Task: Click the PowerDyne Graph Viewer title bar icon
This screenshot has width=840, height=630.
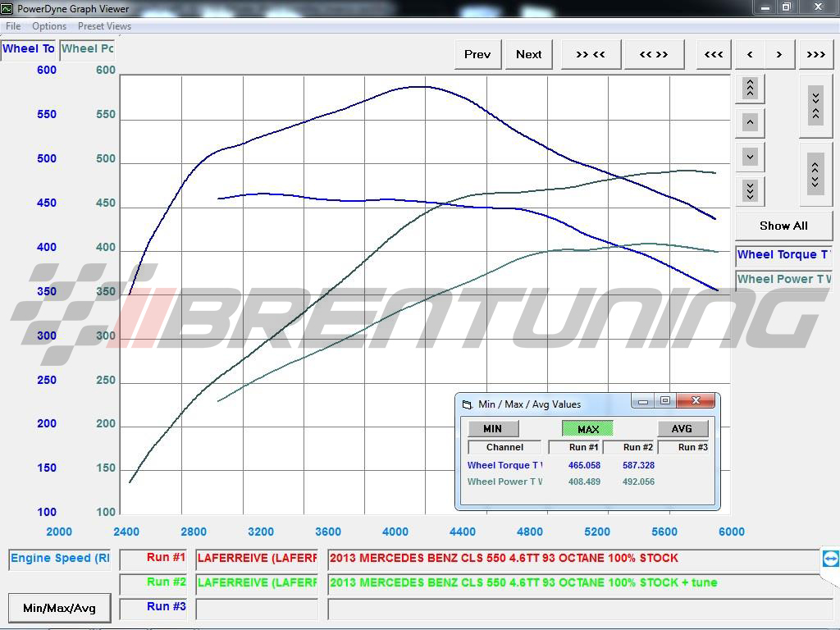Action: pyautogui.click(x=7, y=8)
